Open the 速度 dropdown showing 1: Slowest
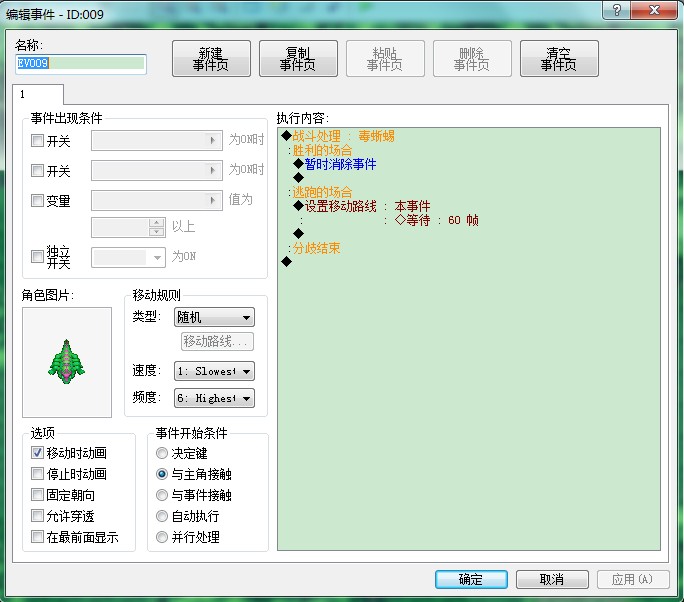 click(x=214, y=371)
